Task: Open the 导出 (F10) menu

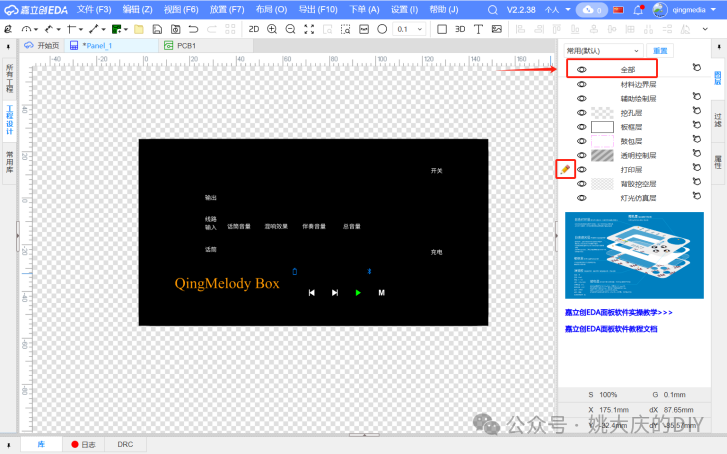Action: tap(318, 10)
